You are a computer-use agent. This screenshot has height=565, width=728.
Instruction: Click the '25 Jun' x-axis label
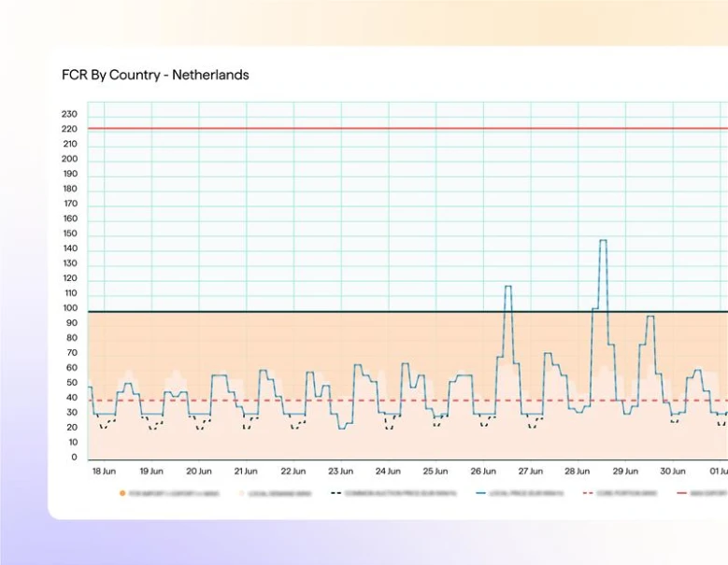tap(435, 472)
